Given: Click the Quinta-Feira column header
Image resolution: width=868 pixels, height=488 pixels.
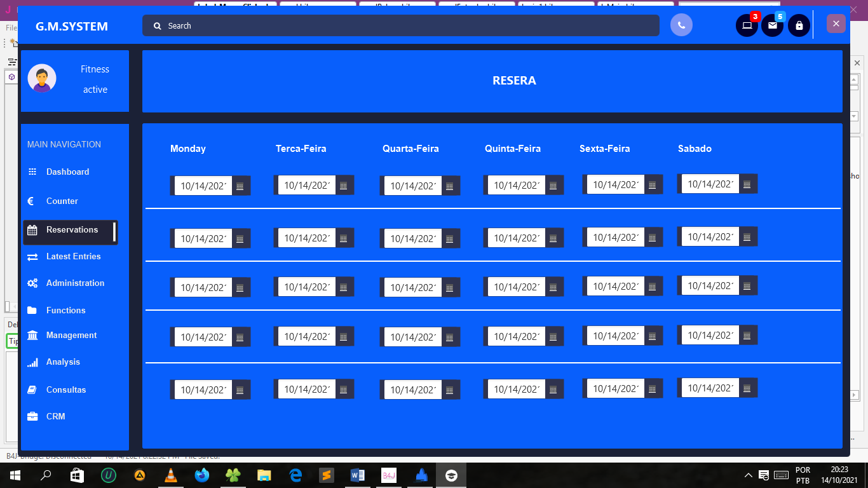Looking at the screenshot, I should [x=513, y=149].
